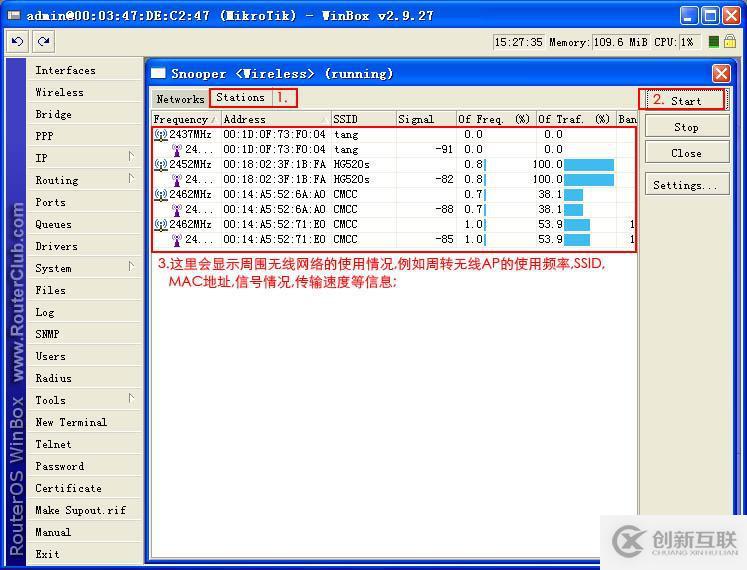This screenshot has height=570, width=747.
Task: Click the 15:27:35 clock display
Action: [518, 42]
